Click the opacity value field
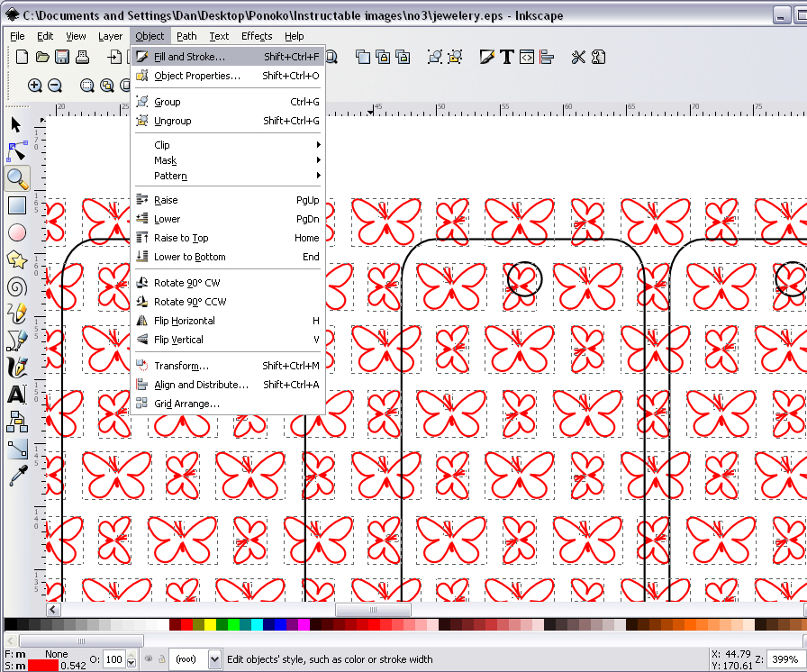The image size is (807, 672). [x=114, y=659]
